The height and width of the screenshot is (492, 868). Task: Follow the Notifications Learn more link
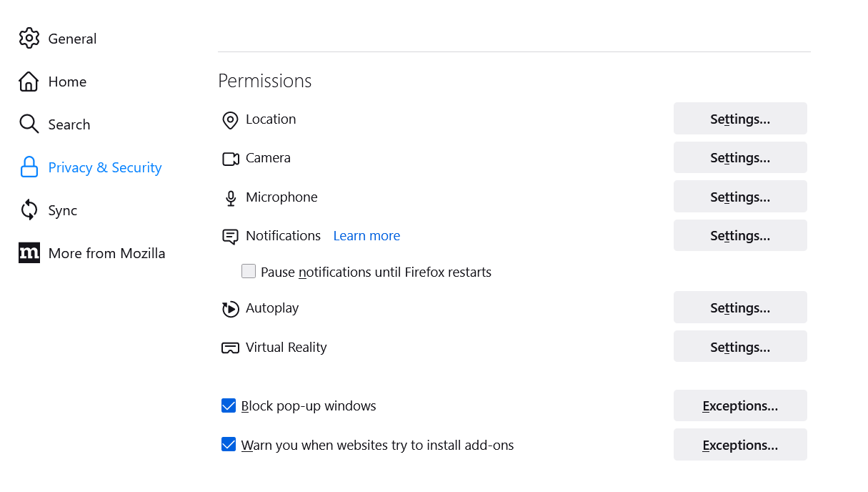[x=366, y=236]
